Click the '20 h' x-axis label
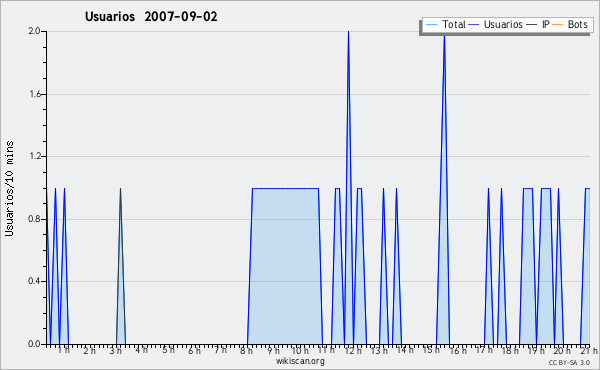 point(562,351)
